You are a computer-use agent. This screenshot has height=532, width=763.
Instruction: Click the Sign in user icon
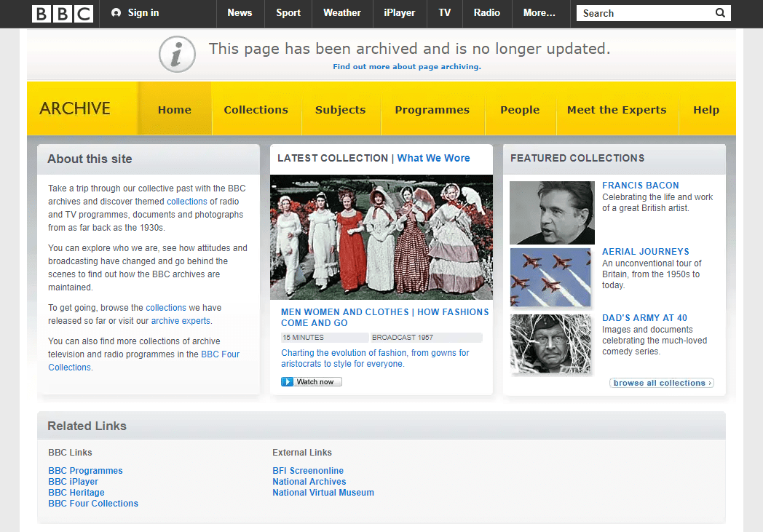click(x=116, y=12)
